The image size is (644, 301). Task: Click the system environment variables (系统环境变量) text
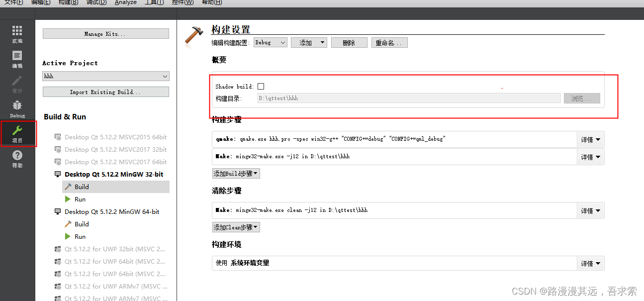(x=250, y=263)
